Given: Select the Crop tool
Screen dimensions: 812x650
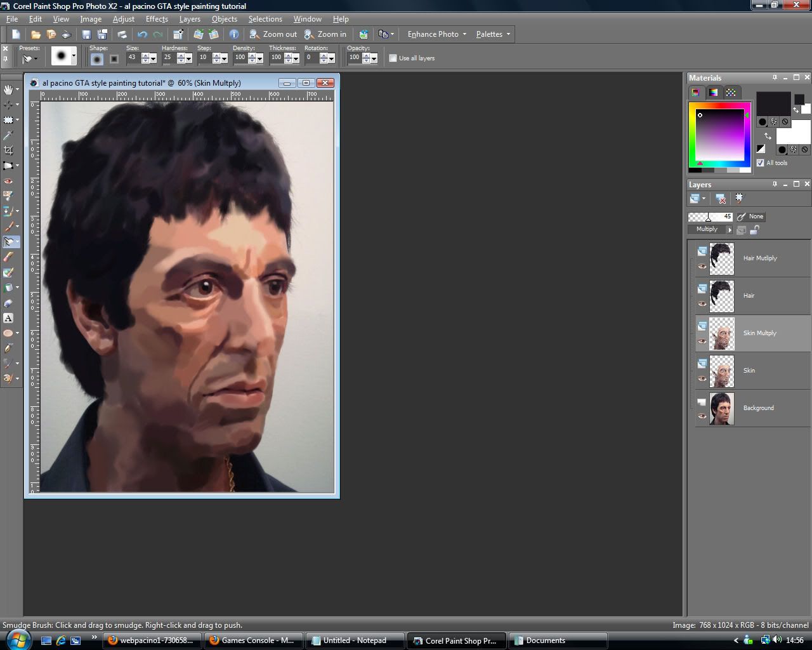Looking at the screenshot, I should (8, 150).
